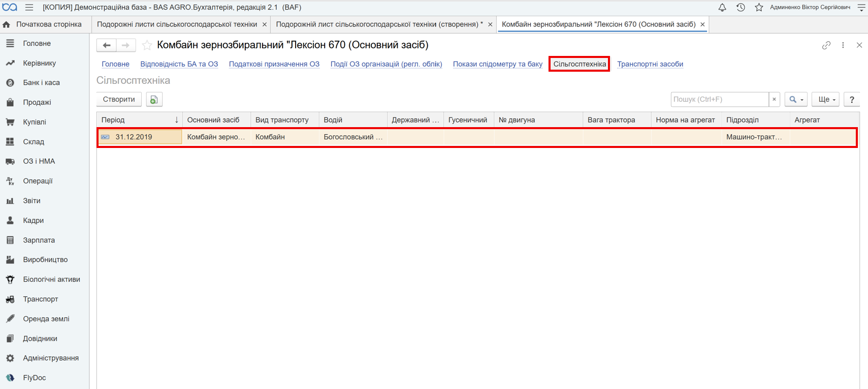Screen dimensions: 868x389
Task: Expand the search magnifier dropdown
Action: pyautogui.click(x=796, y=100)
